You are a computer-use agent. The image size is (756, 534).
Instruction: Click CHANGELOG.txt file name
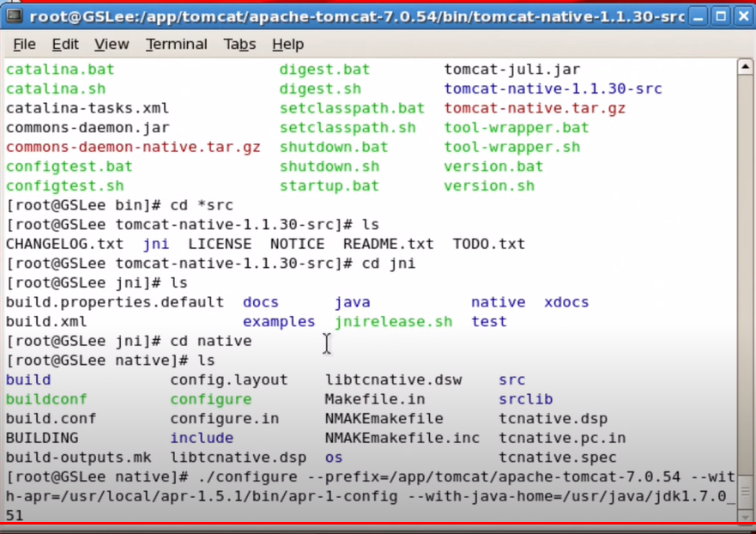coord(64,244)
